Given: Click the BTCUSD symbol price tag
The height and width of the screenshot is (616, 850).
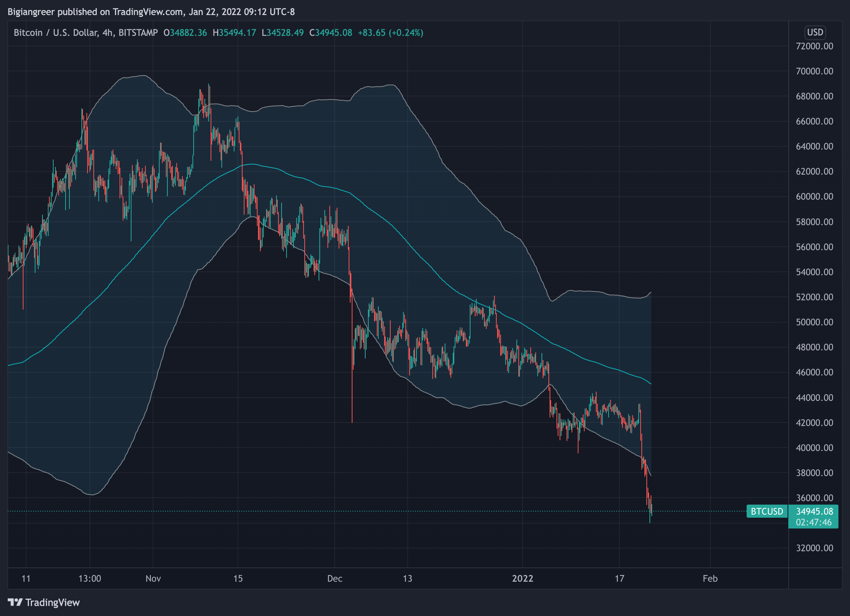Looking at the screenshot, I should pyautogui.click(x=767, y=511).
